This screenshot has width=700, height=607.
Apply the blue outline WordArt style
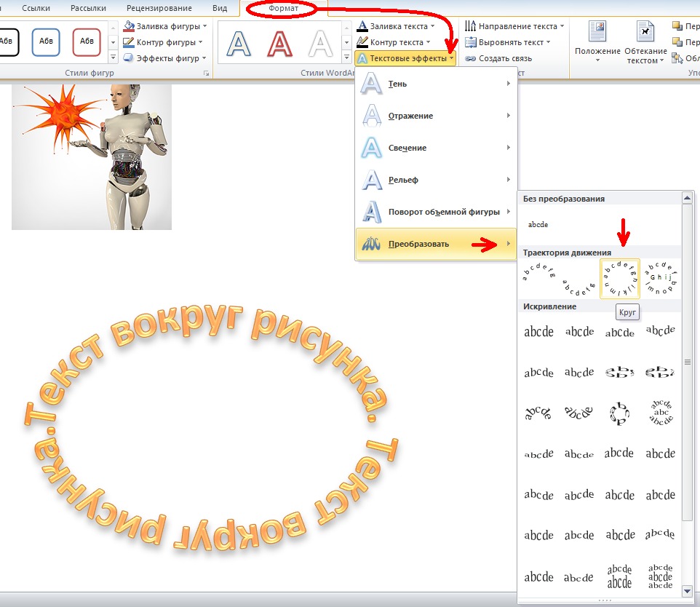coord(239,44)
